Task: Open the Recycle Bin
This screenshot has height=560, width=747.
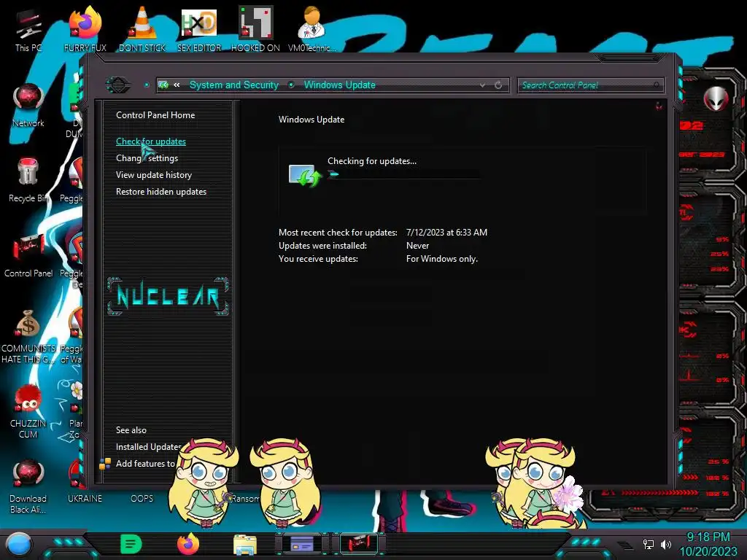Action: 28,180
